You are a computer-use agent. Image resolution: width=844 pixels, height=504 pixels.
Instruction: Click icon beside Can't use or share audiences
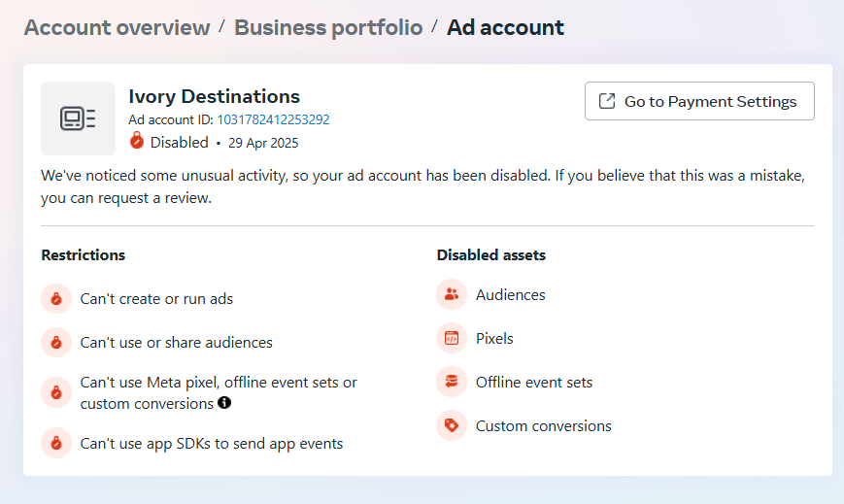(x=56, y=343)
